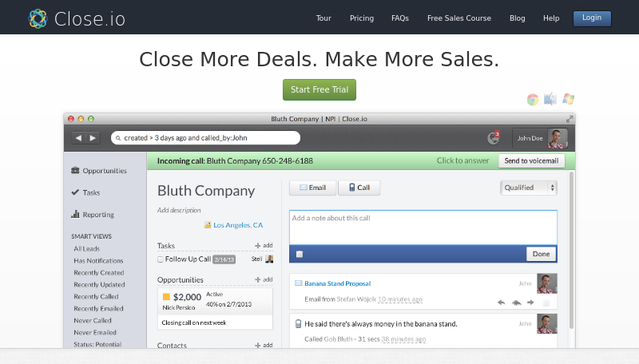Viewport: 639px width, 364px height.
Task: Click the $2,000 opportunity amount
Action: [187, 297]
